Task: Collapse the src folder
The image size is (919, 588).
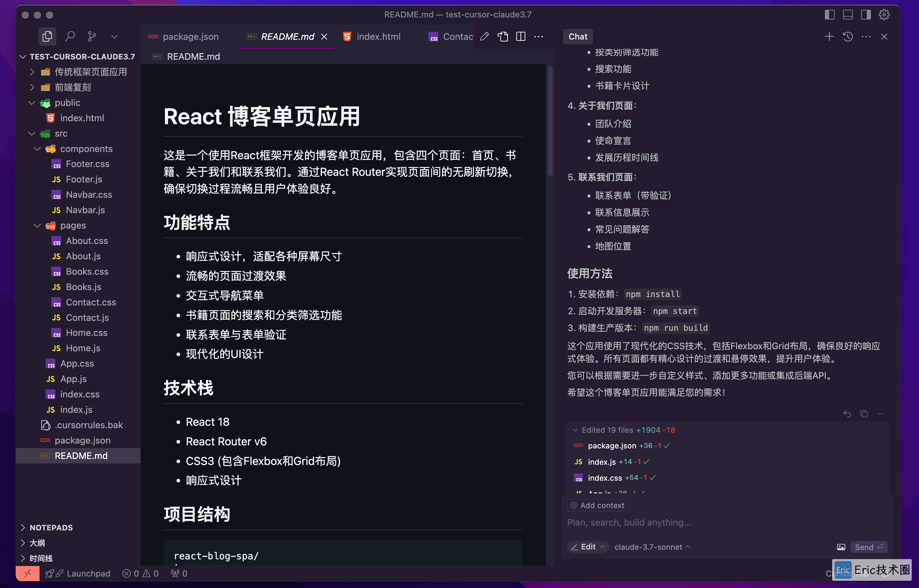Action: pos(78,133)
